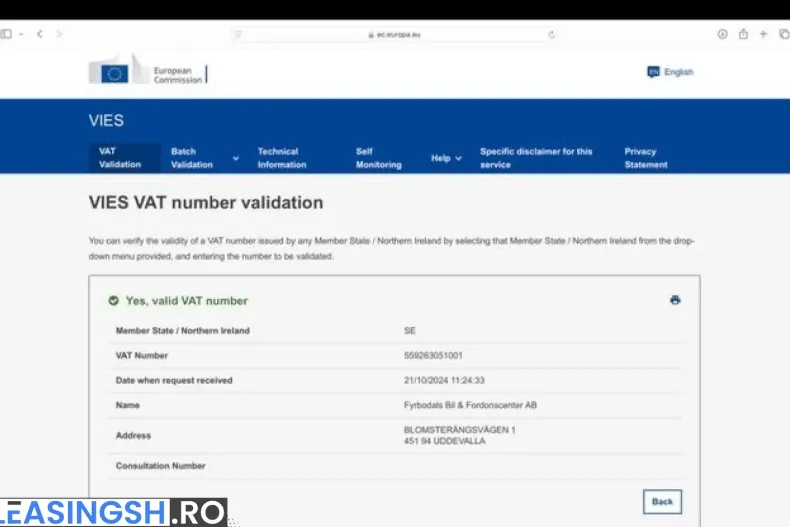Click the printer icon in results box
Viewport: 790px width, 527px height.
[675, 300]
